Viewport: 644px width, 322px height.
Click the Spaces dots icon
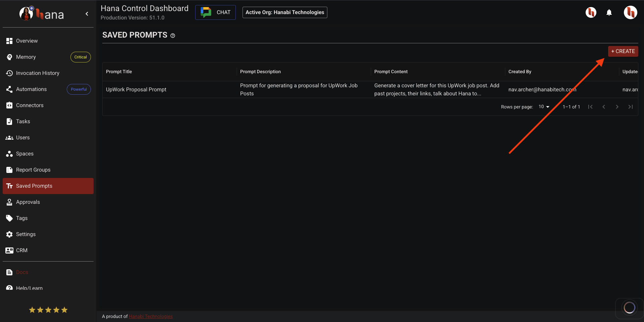point(9,154)
